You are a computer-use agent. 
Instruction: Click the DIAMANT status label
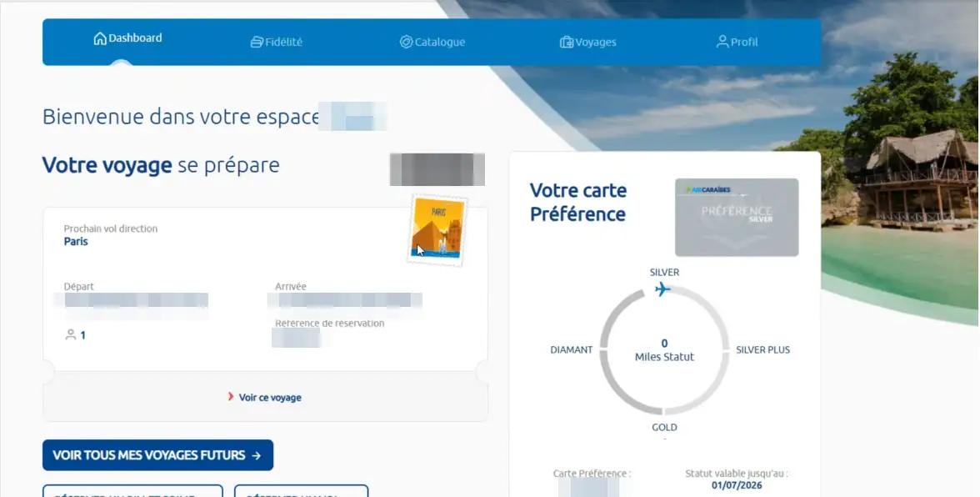click(x=572, y=349)
